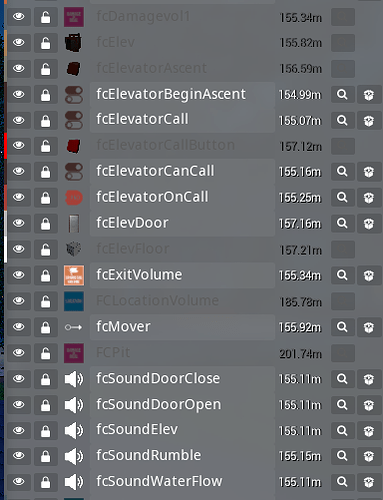The image size is (383, 500).
Task: Click the blue FCLocationVolume thumbnail
Action: (x=74, y=301)
